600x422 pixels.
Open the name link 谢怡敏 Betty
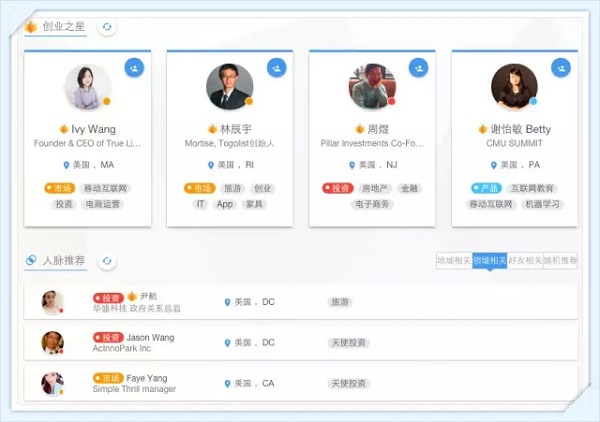[521, 129]
